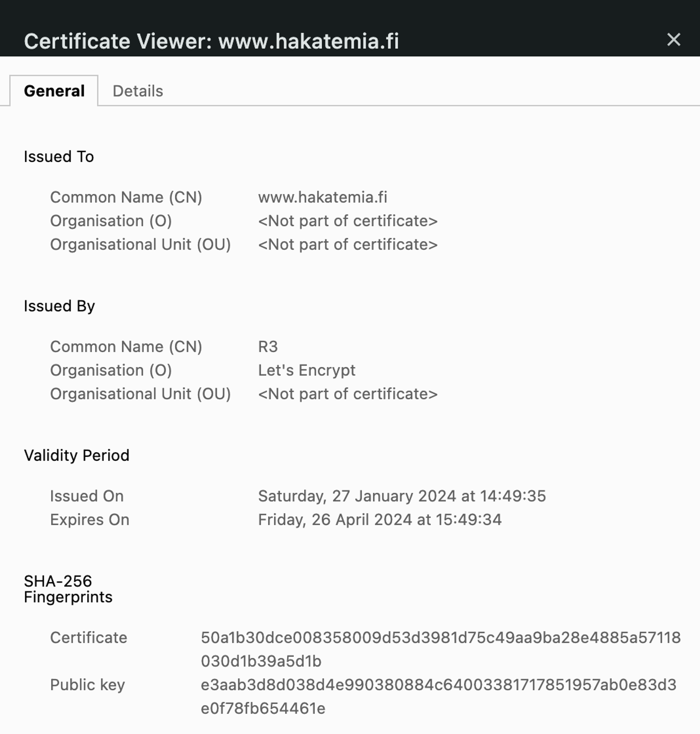Click the Issued On date value
This screenshot has width=700, height=734.
pyautogui.click(x=401, y=496)
